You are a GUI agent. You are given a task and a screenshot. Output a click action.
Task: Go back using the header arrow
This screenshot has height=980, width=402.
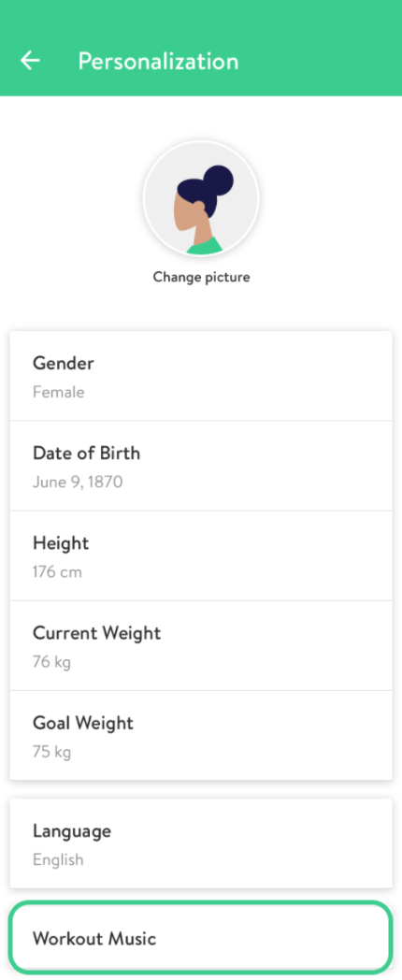pyautogui.click(x=30, y=61)
